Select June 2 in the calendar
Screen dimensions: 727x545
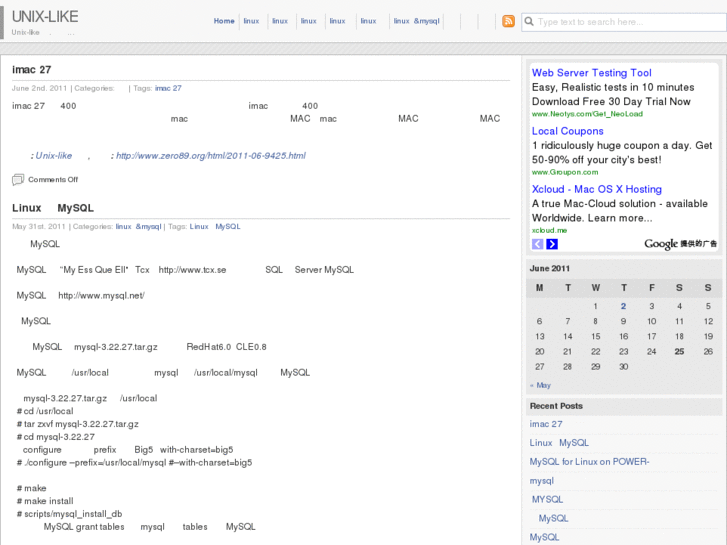623,306
